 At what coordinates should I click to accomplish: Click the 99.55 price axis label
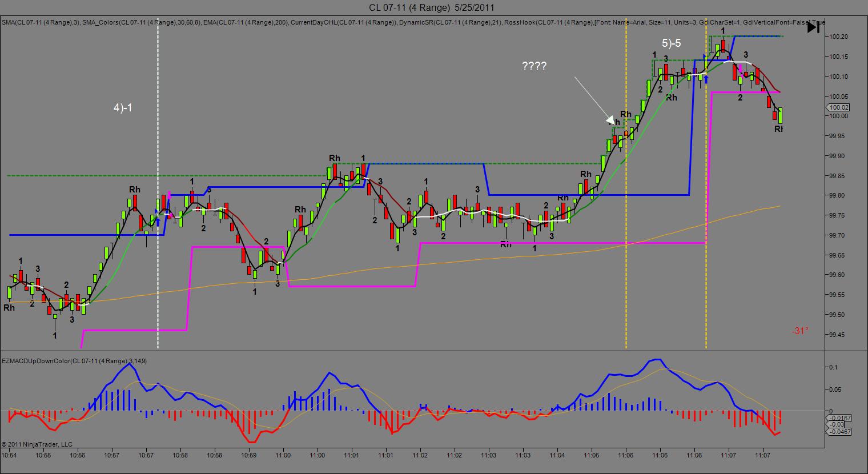point(838,295)
